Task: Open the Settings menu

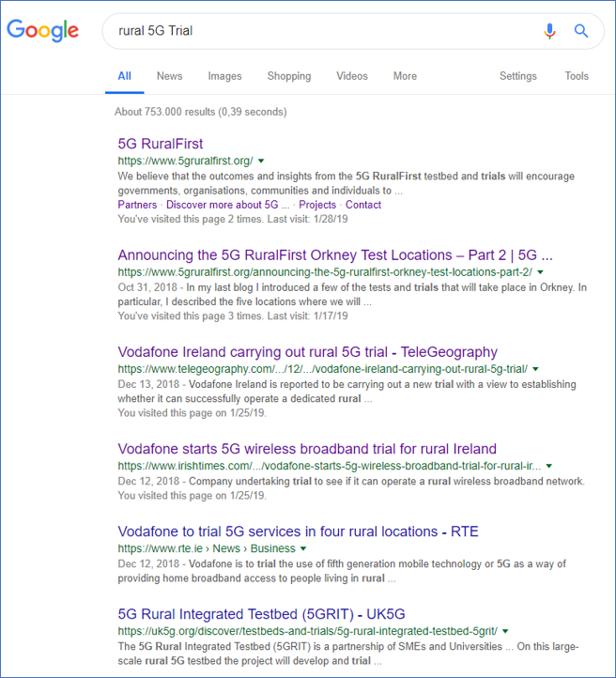Action: 517,76
